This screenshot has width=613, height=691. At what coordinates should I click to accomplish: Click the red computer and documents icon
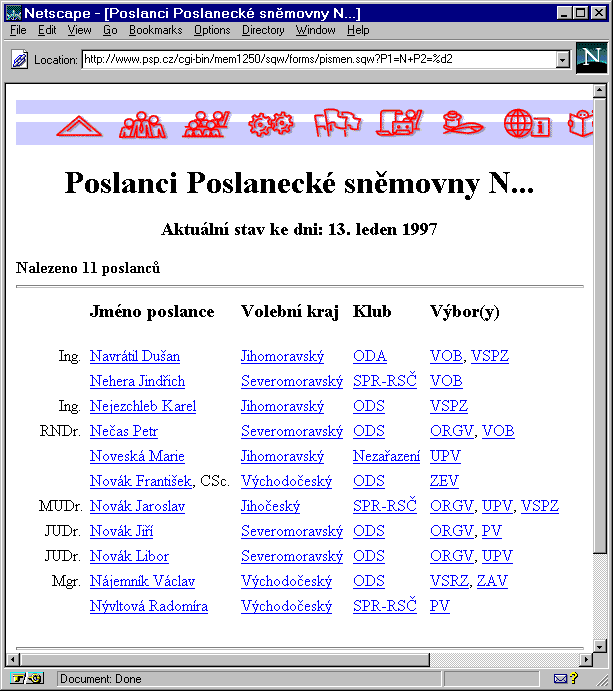pos(399,123)
